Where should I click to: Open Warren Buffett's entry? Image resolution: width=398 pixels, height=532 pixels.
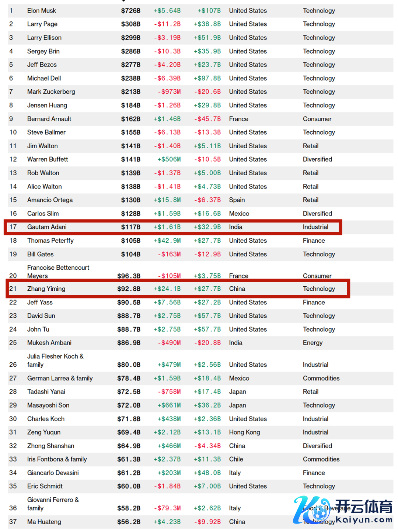coord(48,159)
